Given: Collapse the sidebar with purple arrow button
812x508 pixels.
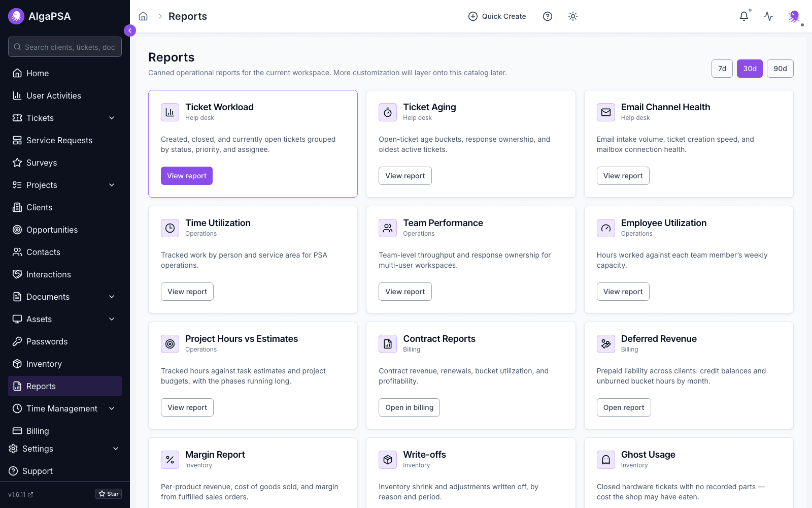Looking at the screenshot, I should pos(130,30).
